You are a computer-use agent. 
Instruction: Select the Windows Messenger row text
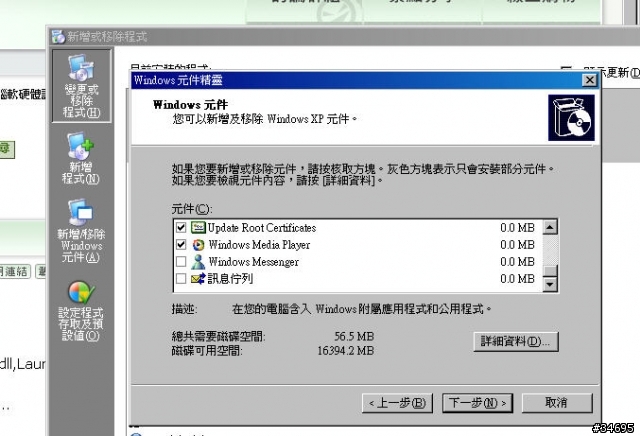pos(253,262)
